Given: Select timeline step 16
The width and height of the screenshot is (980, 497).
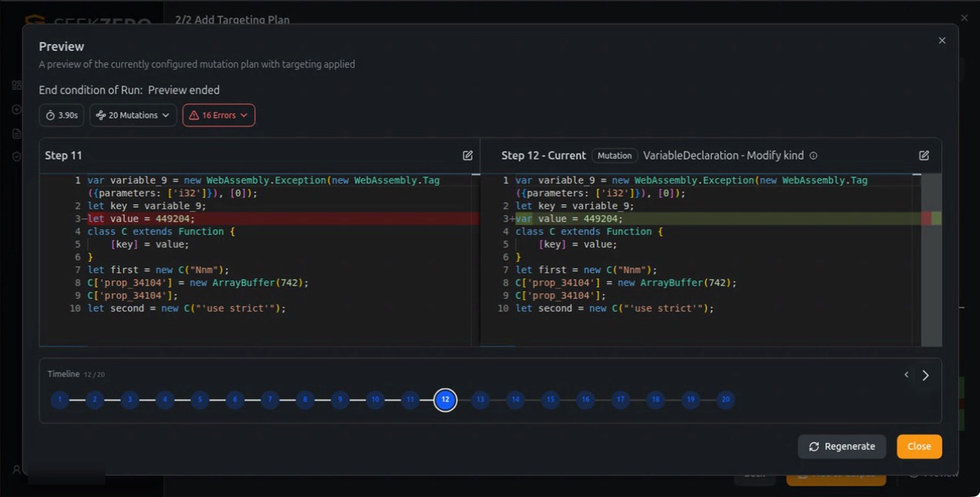Looking at the screenshot, I should tap(585, 400).
